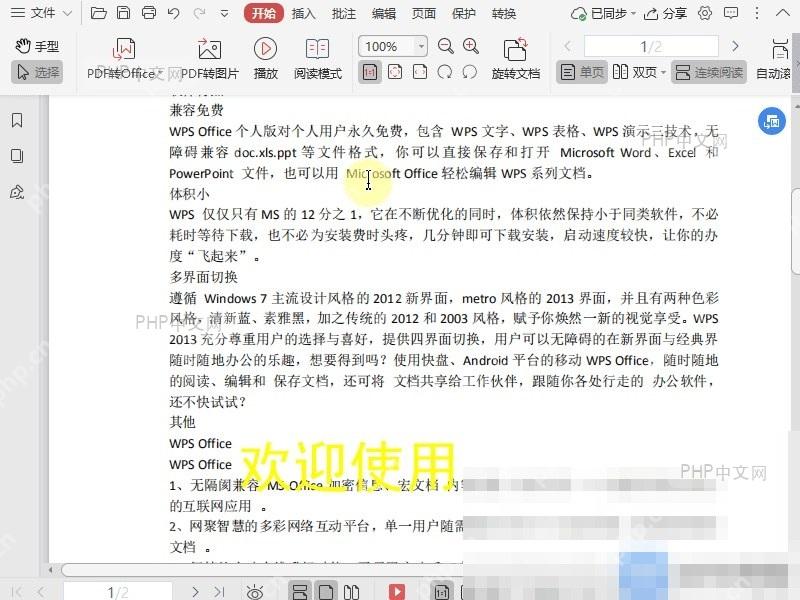Click the ribbon page number field

(651, 46)
